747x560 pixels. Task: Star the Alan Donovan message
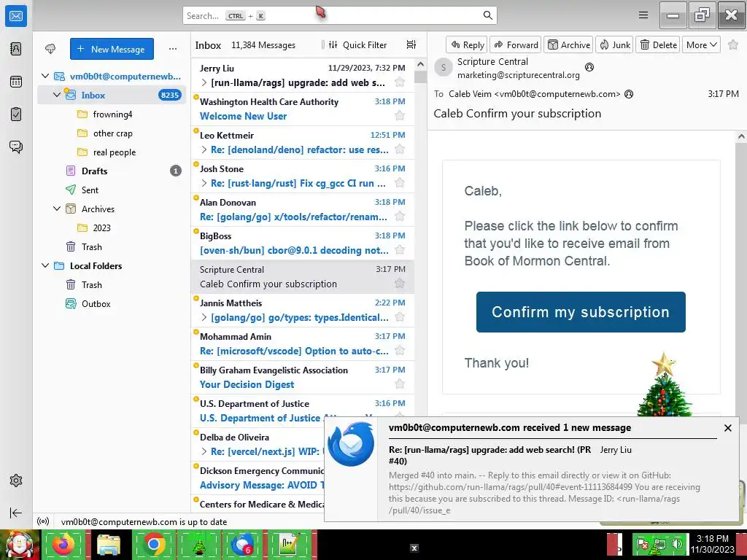pos(400,216)
